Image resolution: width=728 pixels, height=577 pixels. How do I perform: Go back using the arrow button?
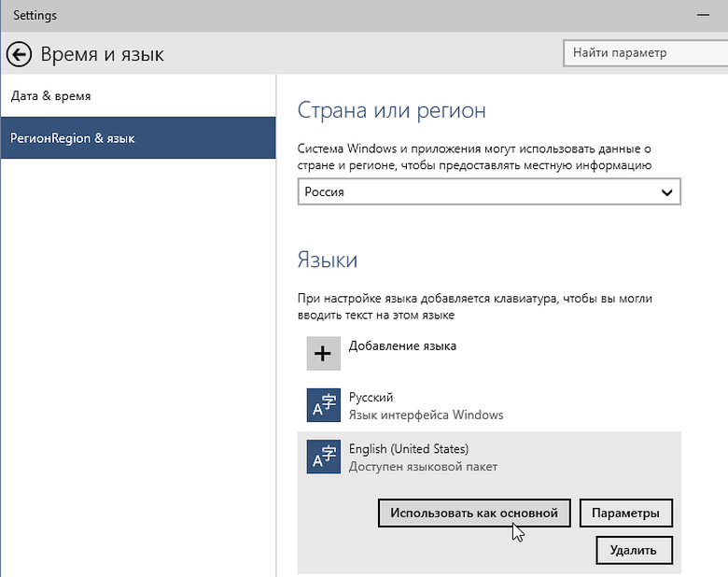pos(19,54)
